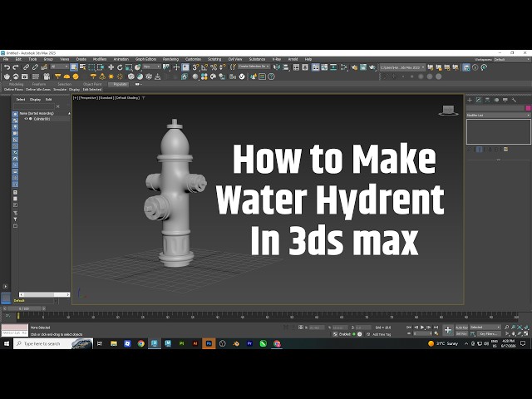
Task: Click the scene explorer horizontal scrollbar
Action: pos(44,294)
